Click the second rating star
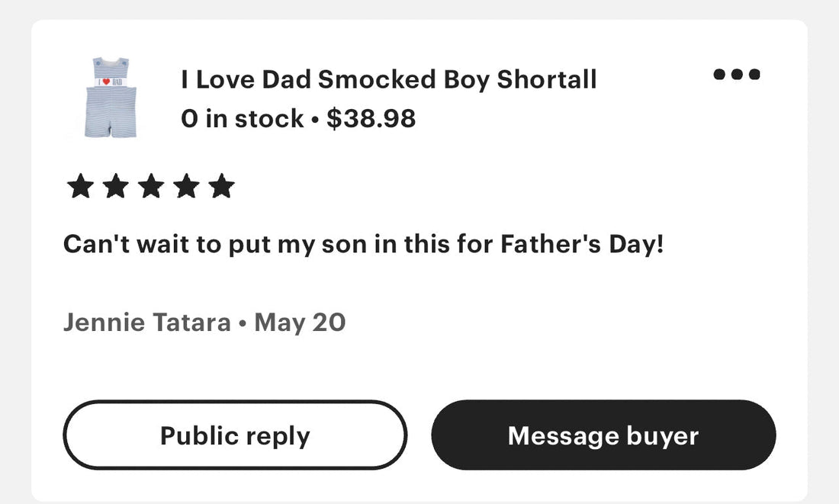This screenshot has height=504, width=839. tap(116, 186)
